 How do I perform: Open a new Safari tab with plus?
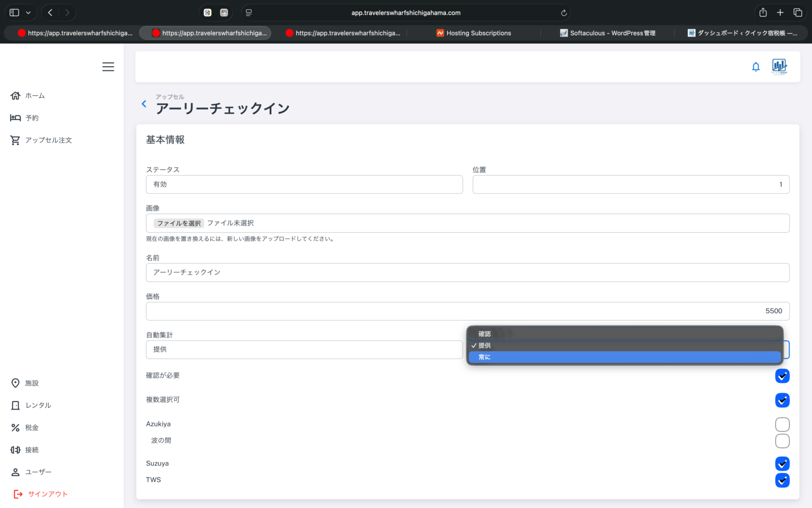(x=780, y=13)
